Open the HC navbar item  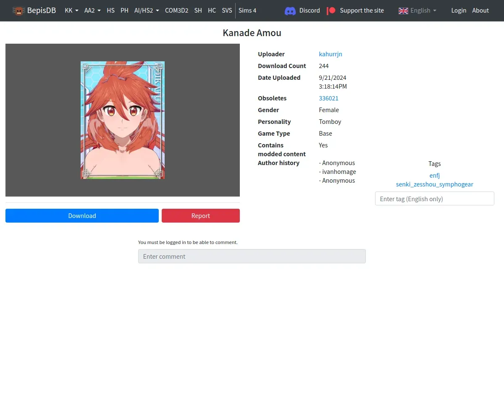(x=212, y=10)
